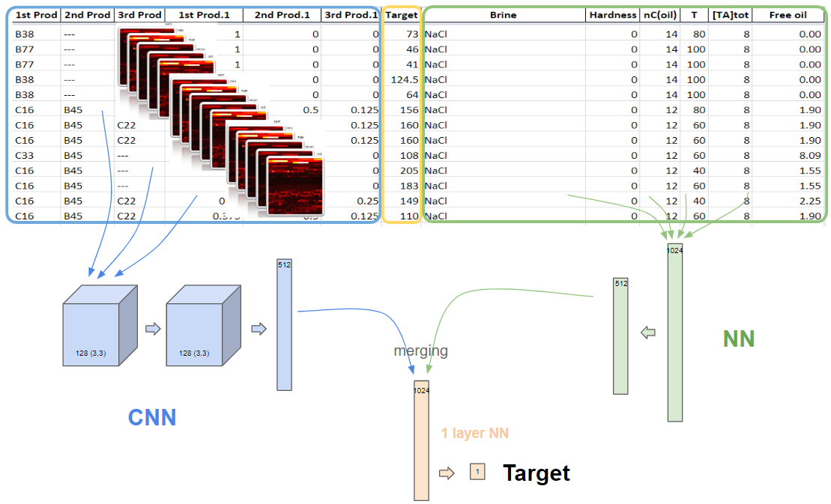831x504 pixels.
Task: Click the B77 cell in the row with Target 46
Action: pos(36,49)
